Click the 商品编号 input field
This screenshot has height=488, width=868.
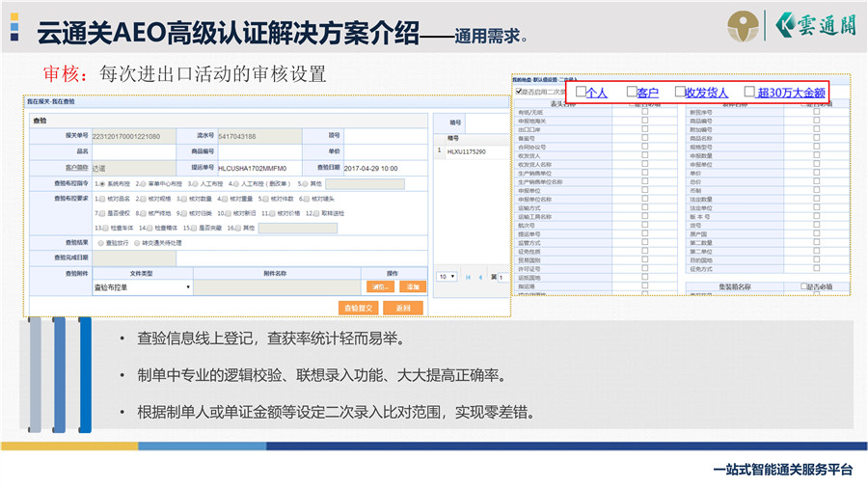point(259,151)
